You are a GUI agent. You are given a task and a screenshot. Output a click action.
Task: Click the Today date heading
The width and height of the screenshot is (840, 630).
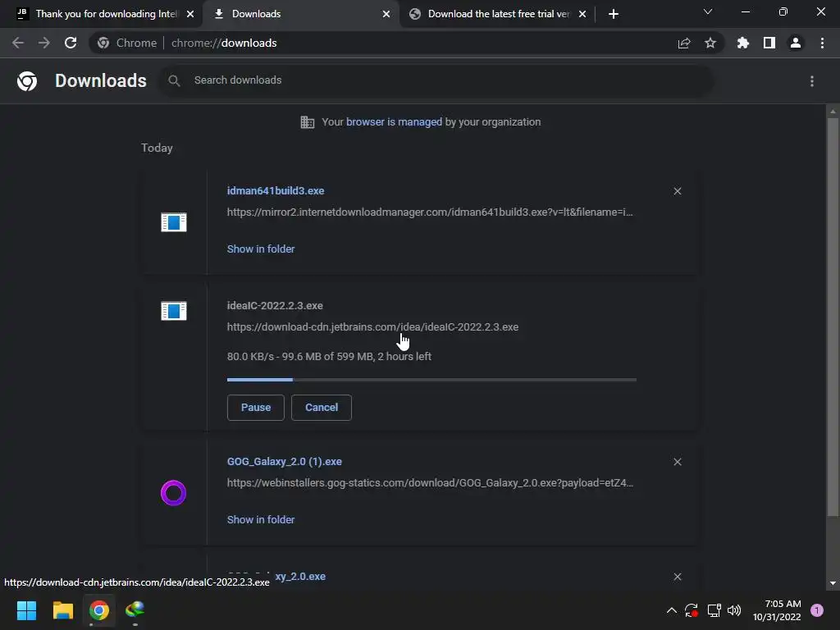[x=157, y=148]
